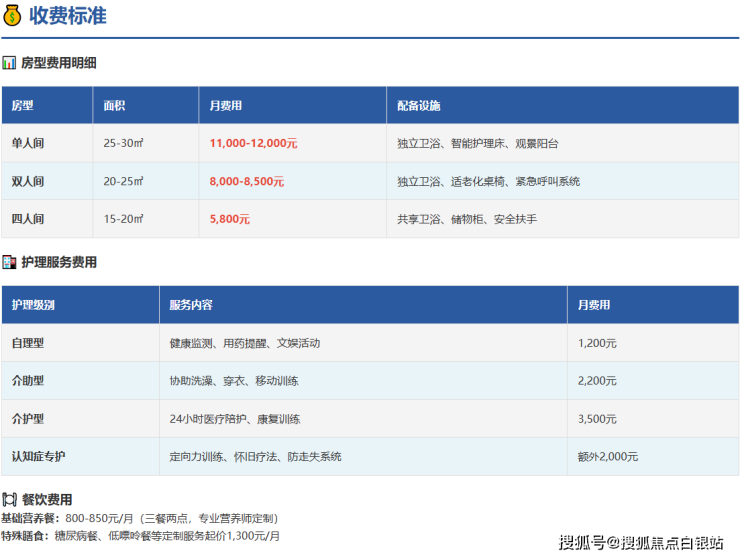Image resolution: width=740 pixels, height=559 pixels.
Task: Click the 餐饮费用 section title
Action: [47, 500]
